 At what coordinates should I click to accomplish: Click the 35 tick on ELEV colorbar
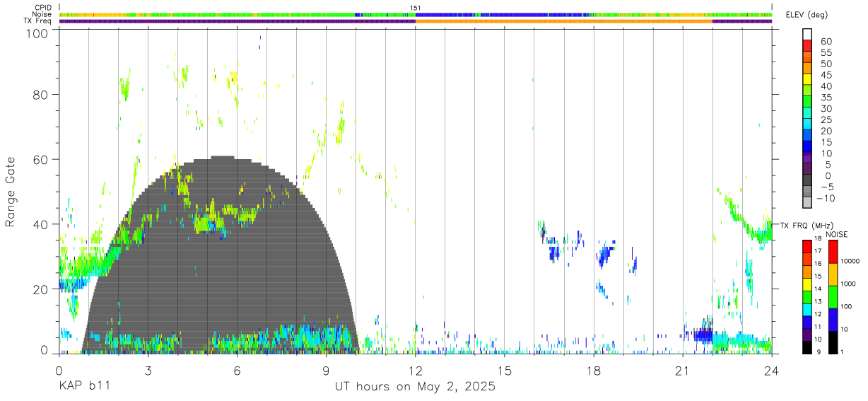(825, 98)
